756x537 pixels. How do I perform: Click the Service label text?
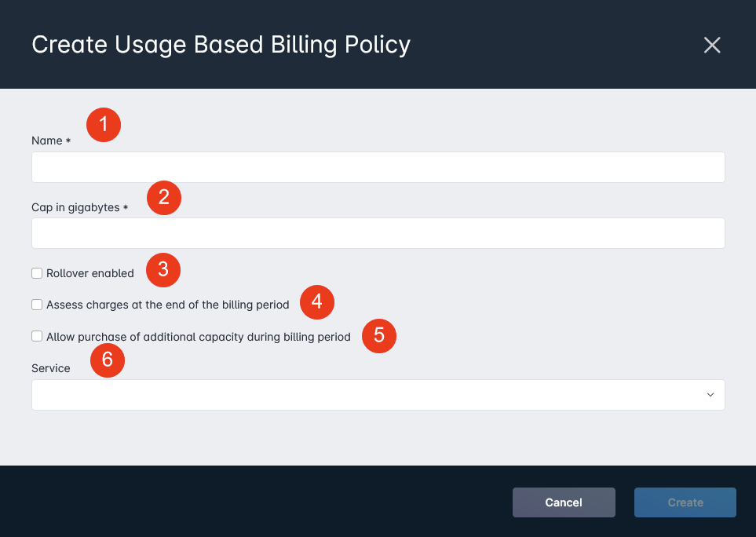(50, 368)
